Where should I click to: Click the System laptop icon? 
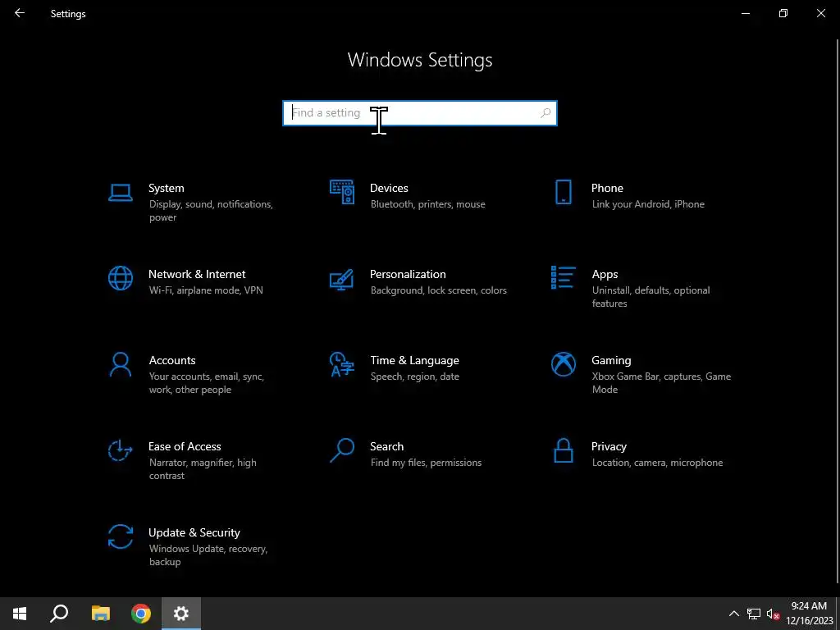(120, 192)
